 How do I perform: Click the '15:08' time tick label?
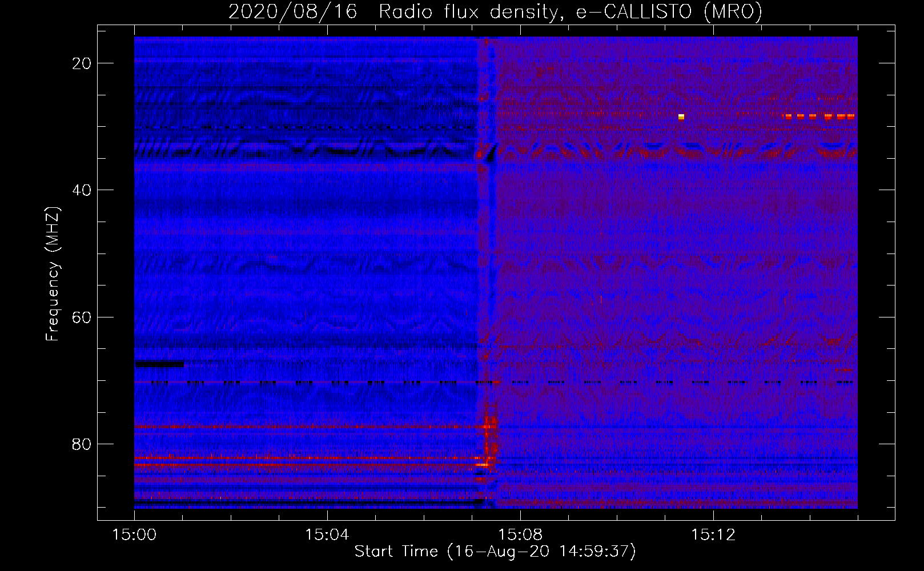coord(520,534)
